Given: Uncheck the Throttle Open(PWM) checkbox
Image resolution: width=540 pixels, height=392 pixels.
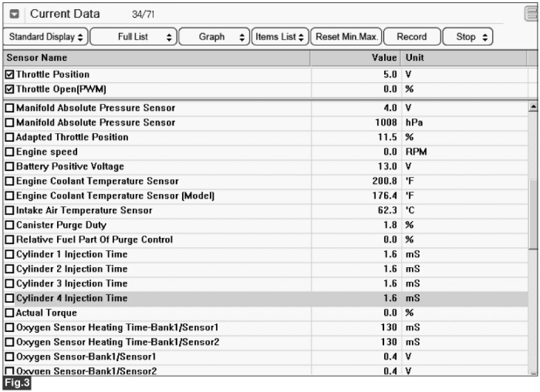Looking at the screenshot, I should [x=10, y=89].
